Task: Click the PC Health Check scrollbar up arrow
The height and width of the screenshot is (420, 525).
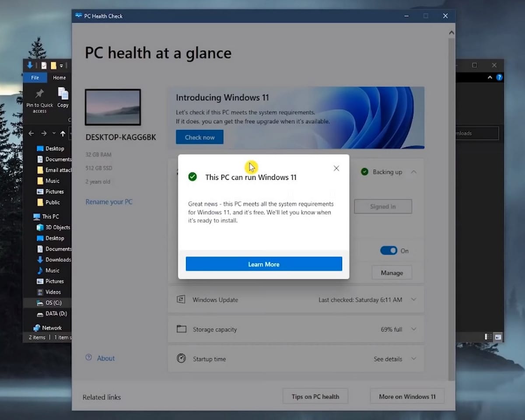Action: pos(451,33)
